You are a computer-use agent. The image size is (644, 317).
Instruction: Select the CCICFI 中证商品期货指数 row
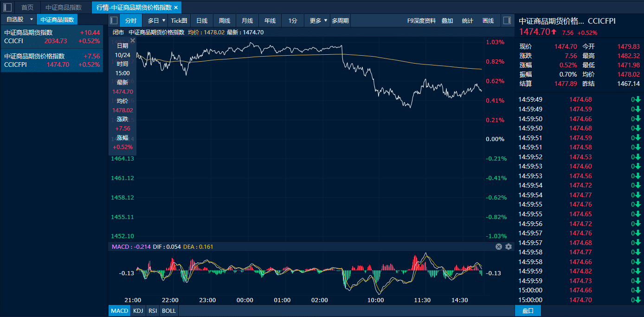52,37
